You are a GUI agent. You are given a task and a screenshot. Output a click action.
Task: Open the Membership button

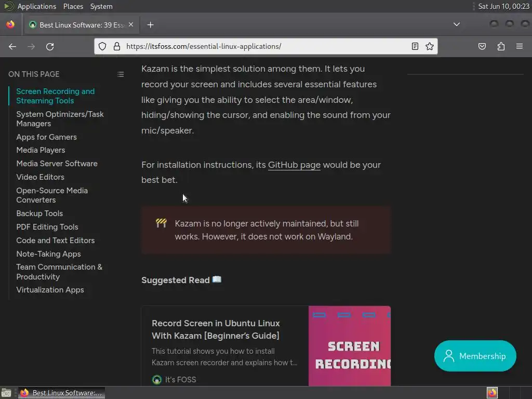point(475,356)
